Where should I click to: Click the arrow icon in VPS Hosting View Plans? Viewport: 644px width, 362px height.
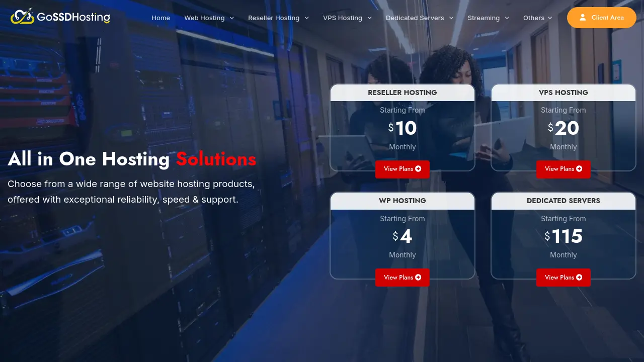[579, 169]
